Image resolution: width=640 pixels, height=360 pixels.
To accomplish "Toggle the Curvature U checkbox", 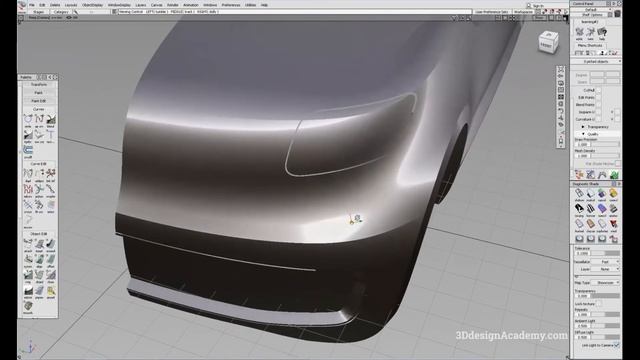I will (x=598, y=119).
